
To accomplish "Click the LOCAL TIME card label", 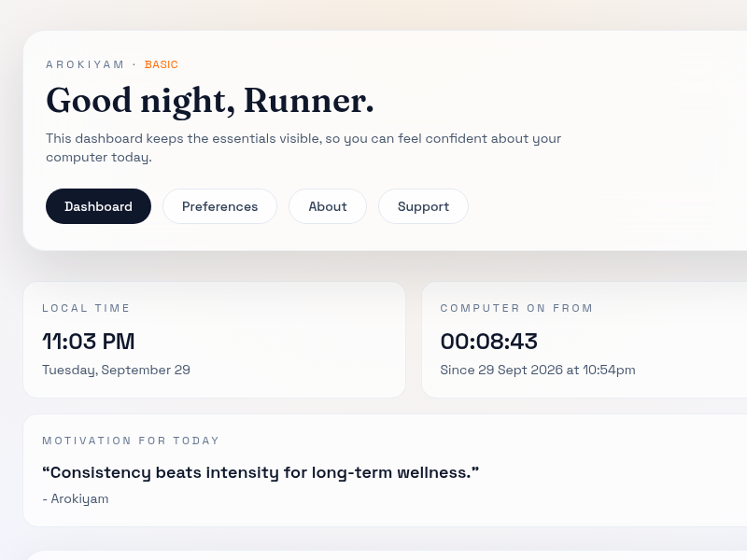I will [x=86, y=308].
